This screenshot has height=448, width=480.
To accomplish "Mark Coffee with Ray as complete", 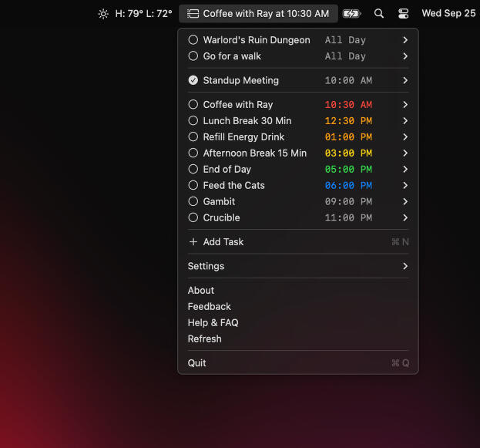I will [193, 105].
